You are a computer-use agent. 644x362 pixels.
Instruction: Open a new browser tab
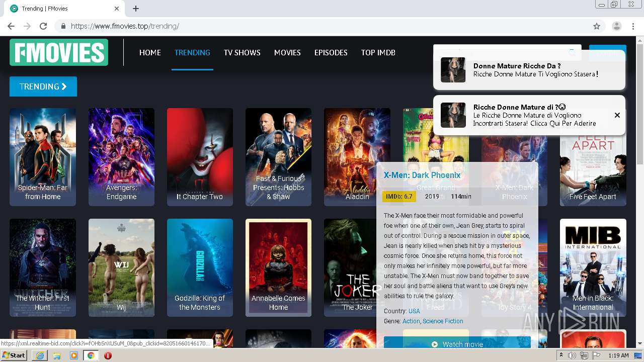coord(136,9)
